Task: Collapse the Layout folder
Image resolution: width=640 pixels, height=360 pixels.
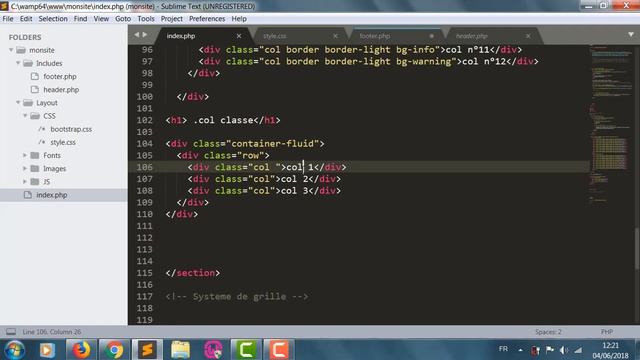Action: click(x=18, y=102)
